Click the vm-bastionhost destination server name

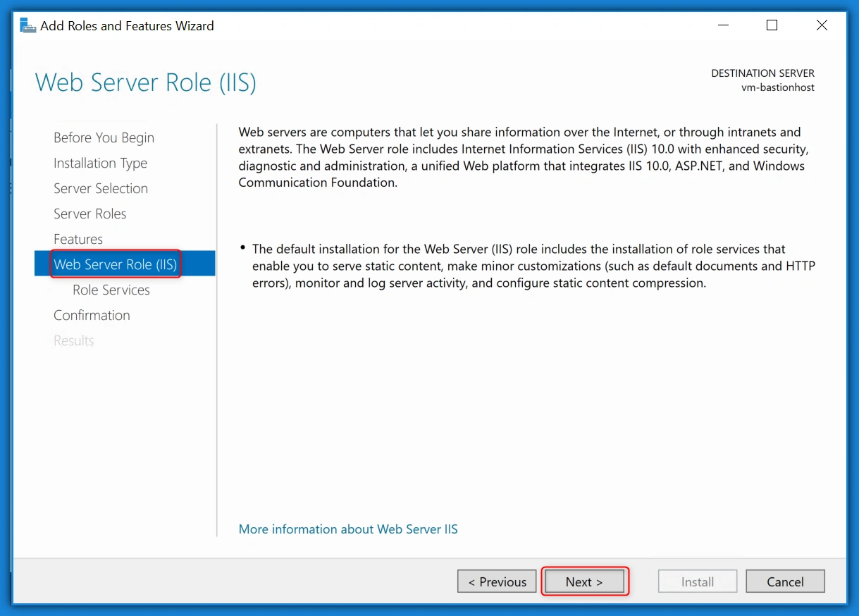click(x=778, y=87)
